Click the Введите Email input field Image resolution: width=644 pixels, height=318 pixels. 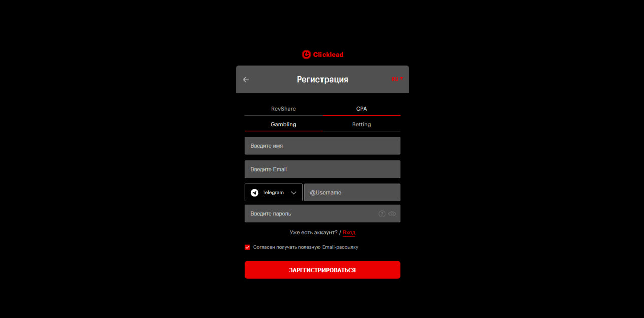(322, 169)
